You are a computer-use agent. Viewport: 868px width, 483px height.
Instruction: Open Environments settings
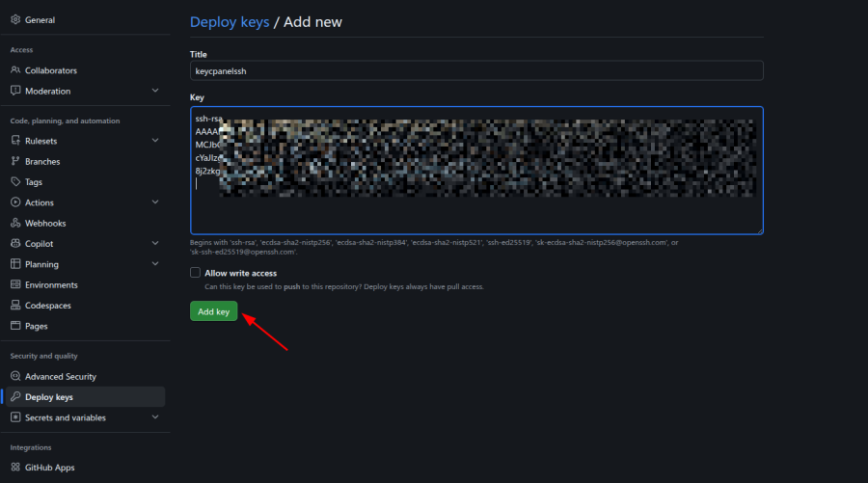point(85,284)
